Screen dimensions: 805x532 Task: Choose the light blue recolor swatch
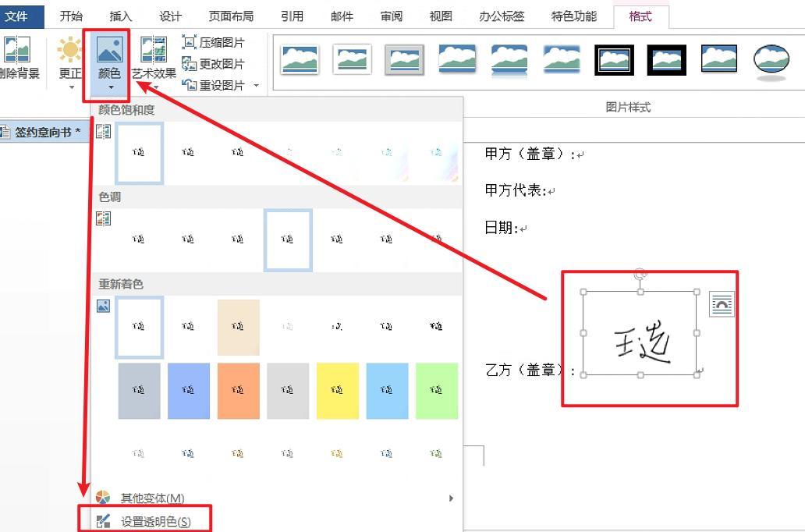(387, 391)
